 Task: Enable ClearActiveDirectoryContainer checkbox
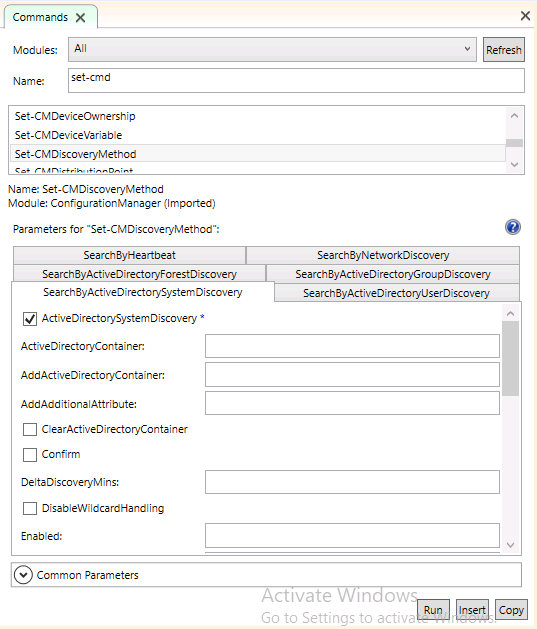tap(30, 429)
